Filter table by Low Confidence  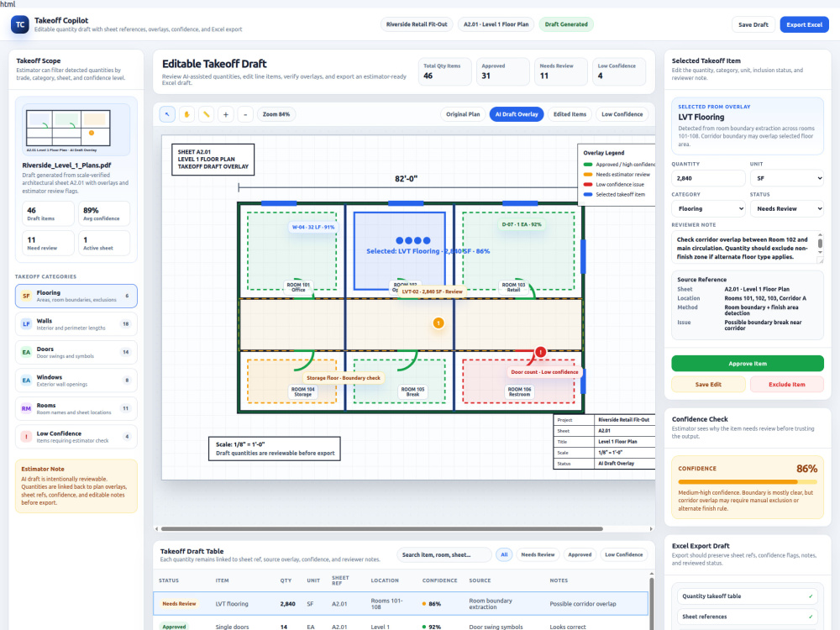tap(623, 555)
